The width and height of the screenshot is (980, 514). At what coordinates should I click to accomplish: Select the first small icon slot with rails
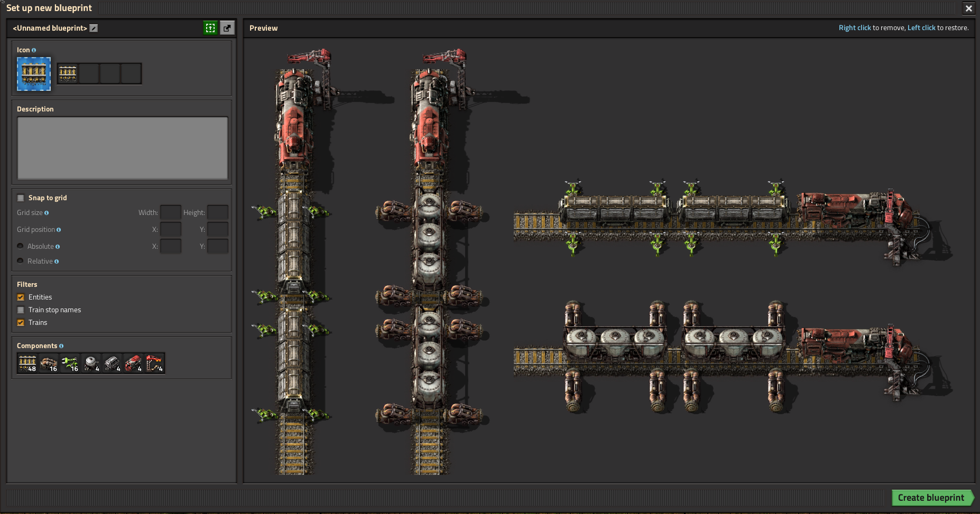click(68, 73)
